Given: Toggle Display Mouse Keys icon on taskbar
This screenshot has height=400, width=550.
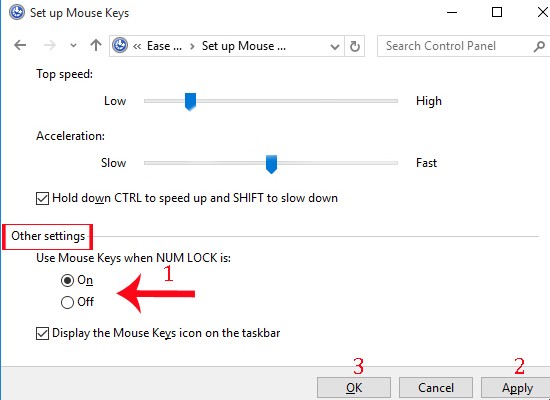Looking at the screenshot, I should click(42, 333).
